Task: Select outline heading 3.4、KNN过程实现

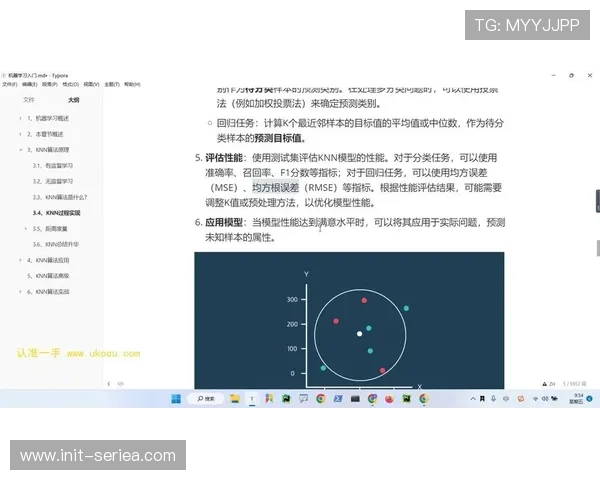Action: (x=57, y=213)
